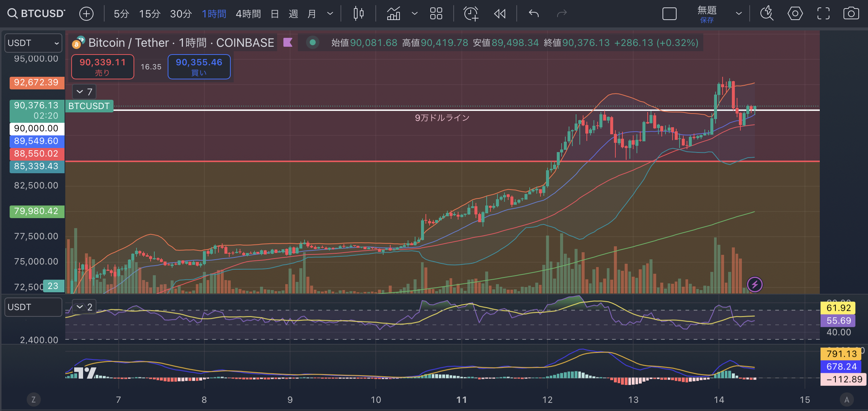Click the 16.35 spread value

151,67
